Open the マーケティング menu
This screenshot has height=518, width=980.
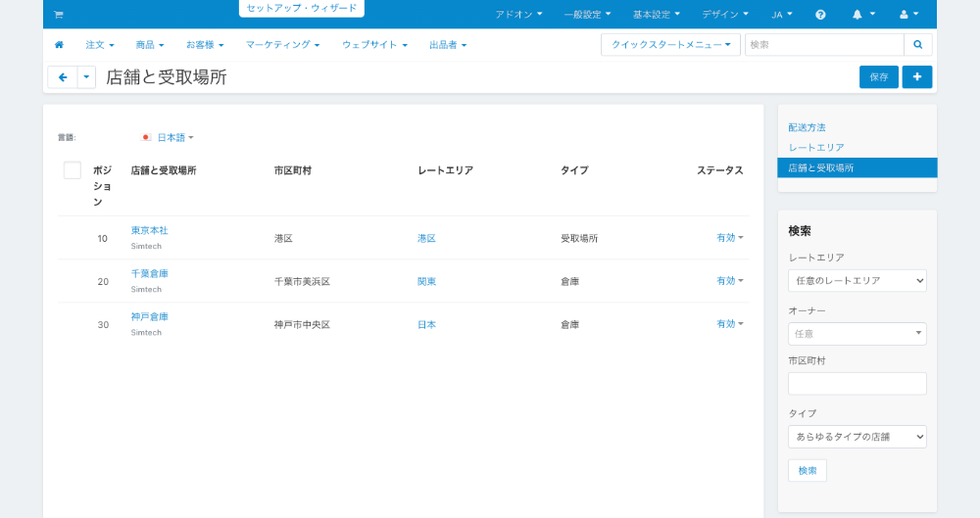(x=282, y=44)
